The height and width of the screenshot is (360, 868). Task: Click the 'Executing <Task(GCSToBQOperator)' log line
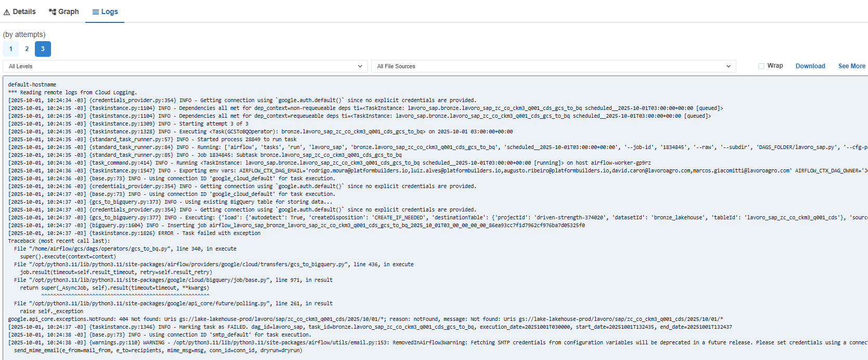260,131
